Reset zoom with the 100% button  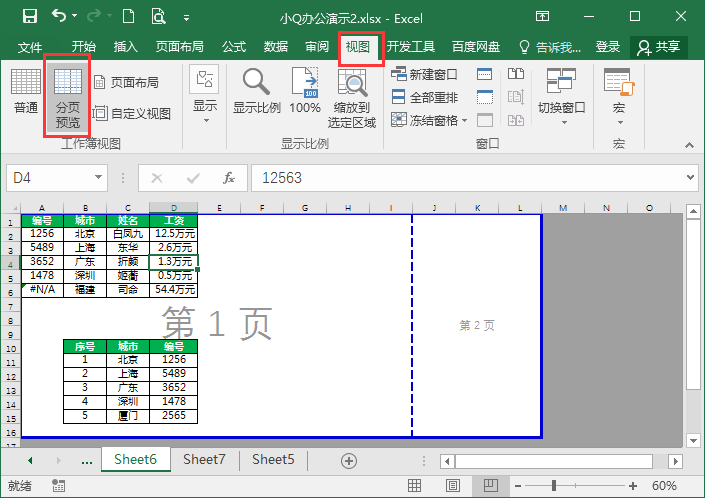point(305,91)
